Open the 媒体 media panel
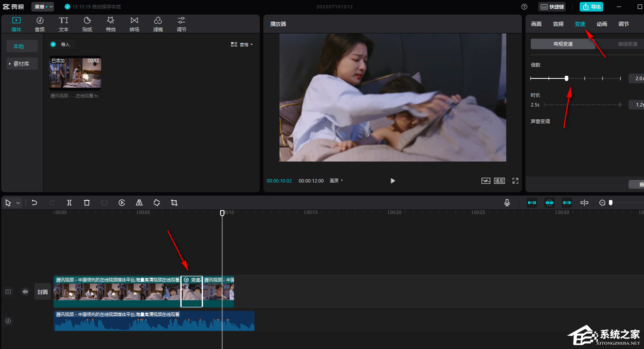 coord(16,24)
